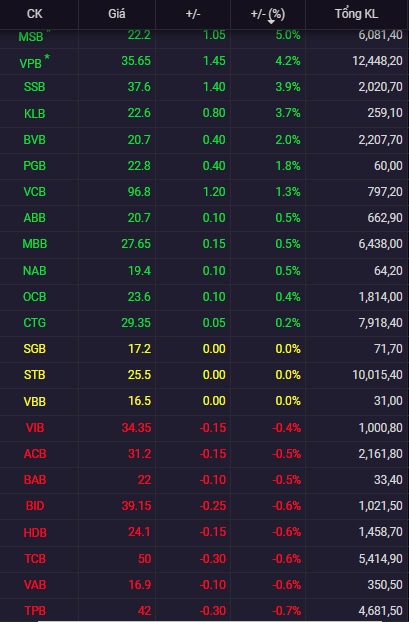This screenshot has height=622, width=409.
Task: Select the SSB ticker symbol
Action: point(35,87)
